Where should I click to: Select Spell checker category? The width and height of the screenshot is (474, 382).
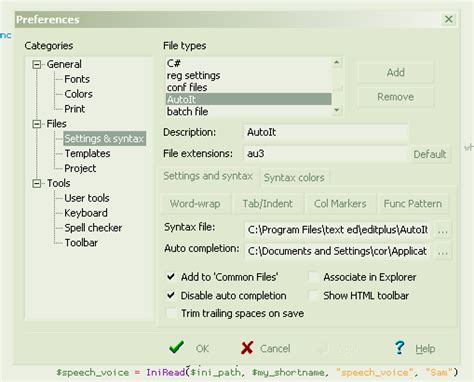(x=93, y=228)
